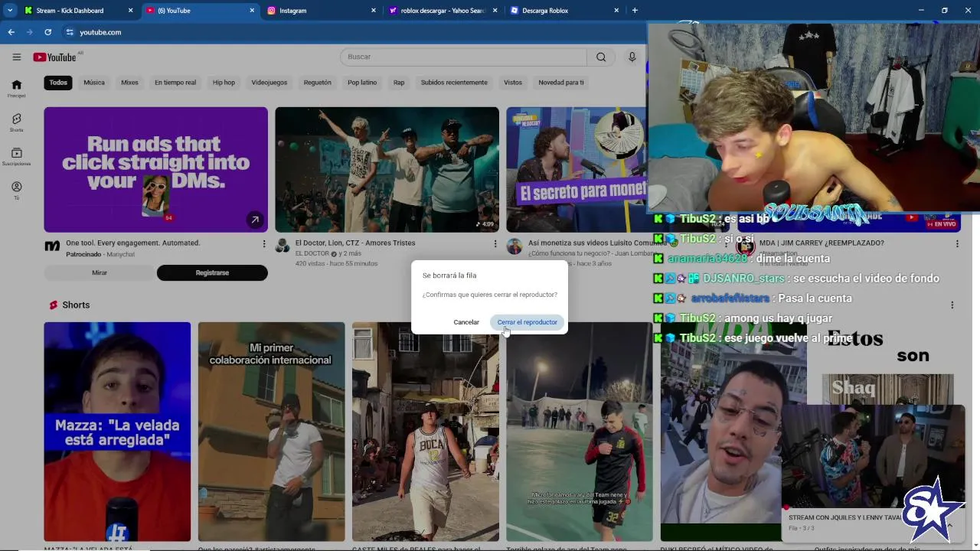Image resolution: width=980 pixels, height=551 pixels.
Task: Open the Amores Tristes video thumbnail
Action: [387, 169]
